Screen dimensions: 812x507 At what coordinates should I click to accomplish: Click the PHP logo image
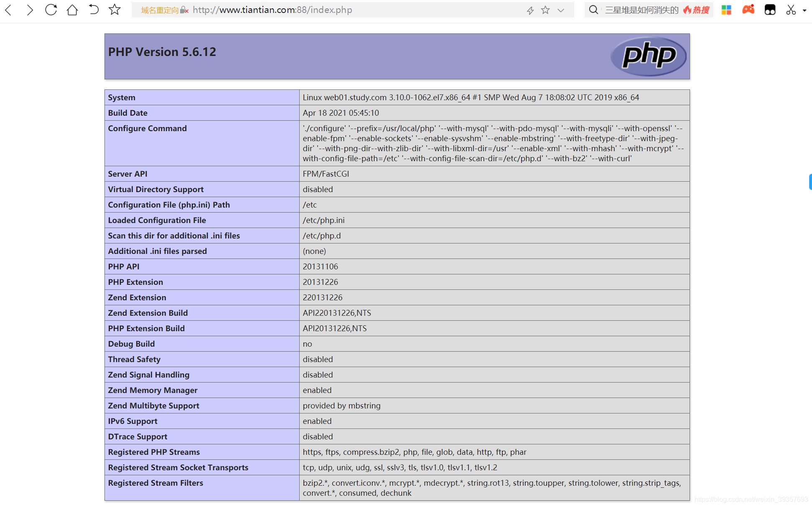(x=648, y=56)
